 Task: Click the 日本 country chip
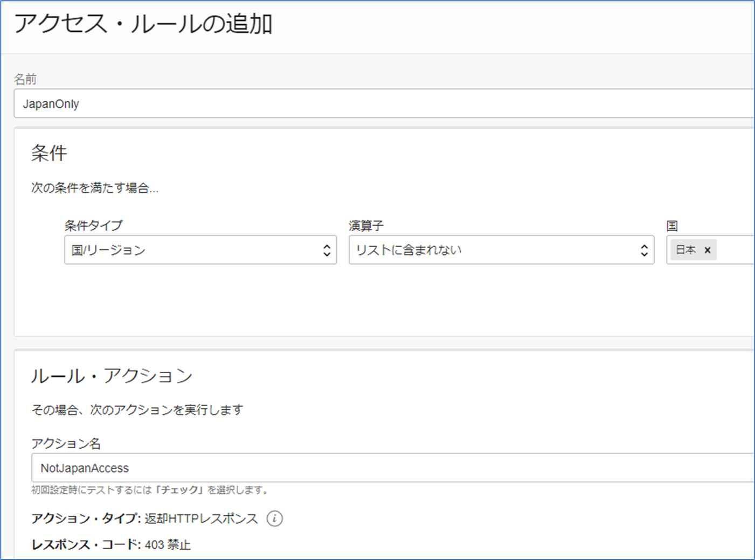click(x=693, y=250)
